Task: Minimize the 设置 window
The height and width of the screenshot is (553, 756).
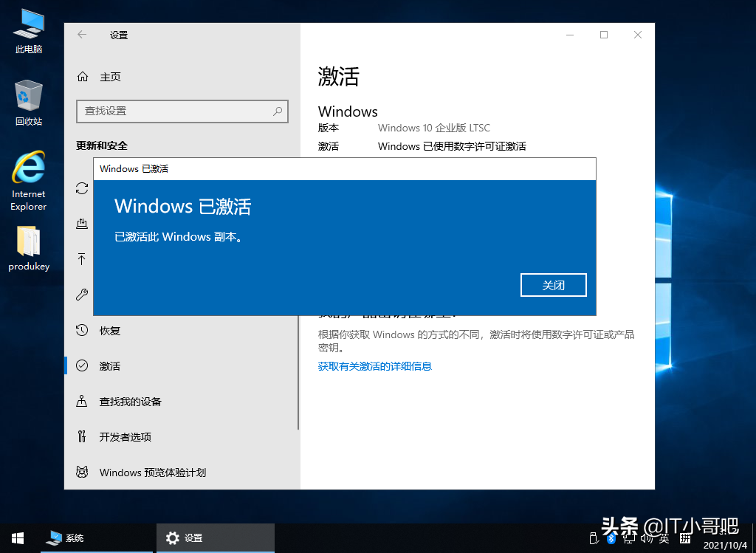Action: coord(570,35)
